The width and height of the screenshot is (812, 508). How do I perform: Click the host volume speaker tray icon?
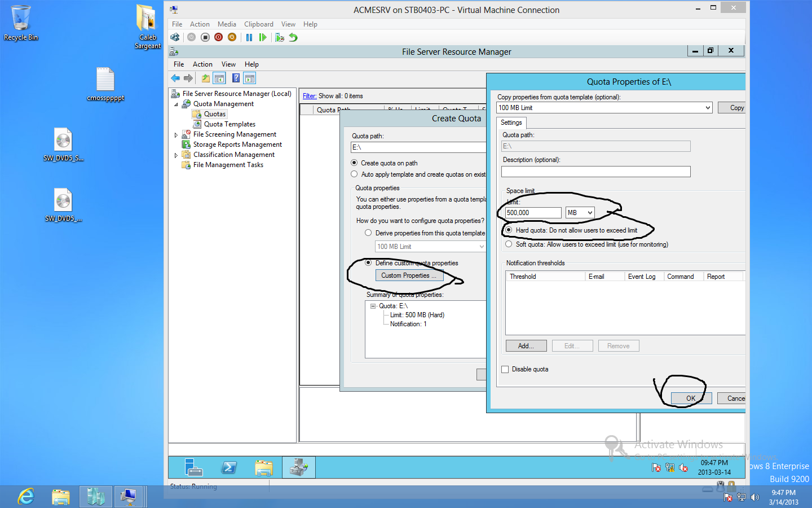(x=756, y=497)
